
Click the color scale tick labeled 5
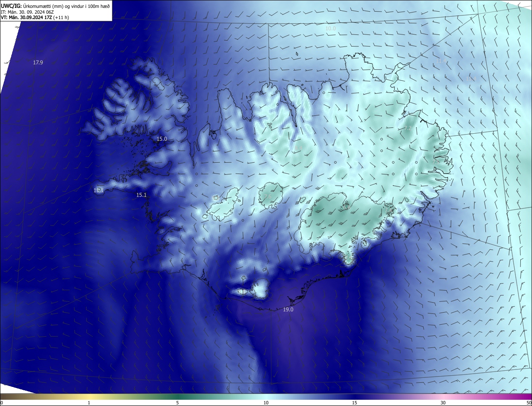click(177, 403)
